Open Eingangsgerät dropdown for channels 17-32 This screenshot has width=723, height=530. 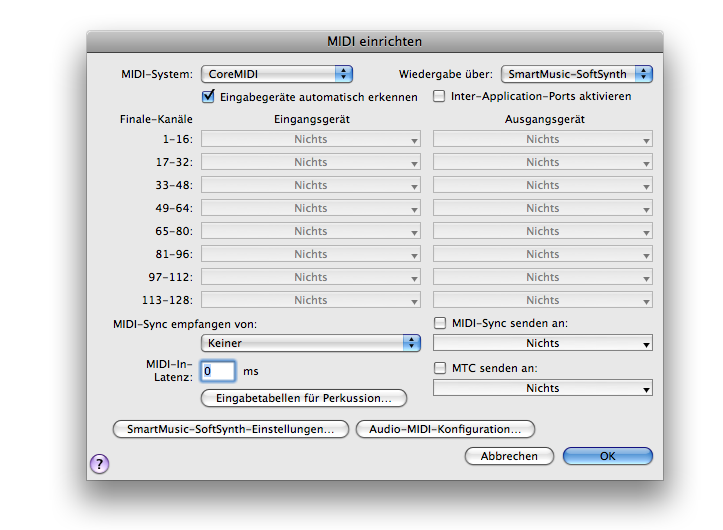pyautogui.click(x=311, y=162)
